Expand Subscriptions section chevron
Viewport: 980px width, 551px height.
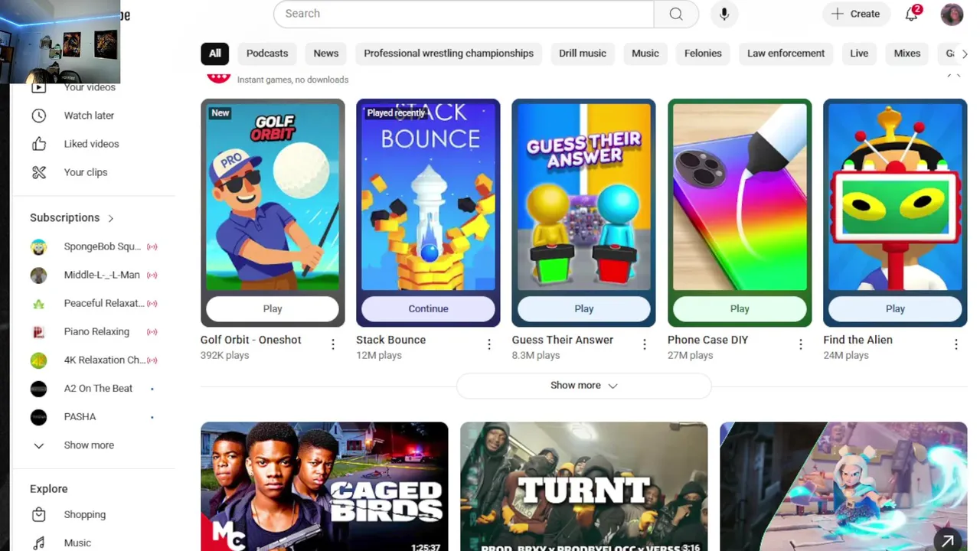point(111,218)
